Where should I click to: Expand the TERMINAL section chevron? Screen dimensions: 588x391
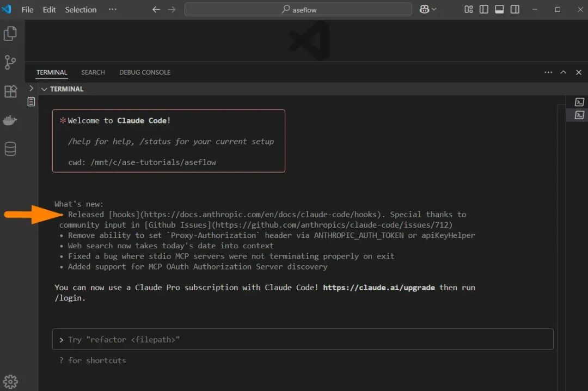tap(44, 89)
